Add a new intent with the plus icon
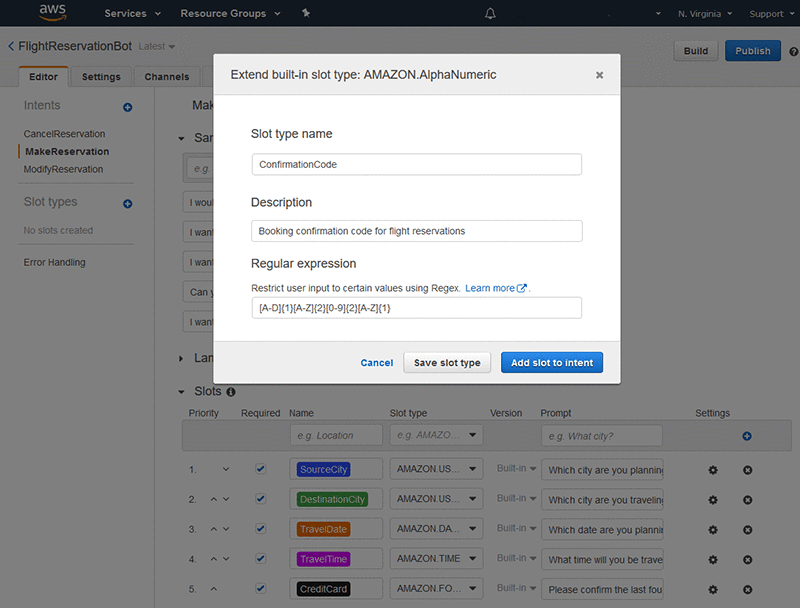800x608 pixels. [x=128, y=107]
